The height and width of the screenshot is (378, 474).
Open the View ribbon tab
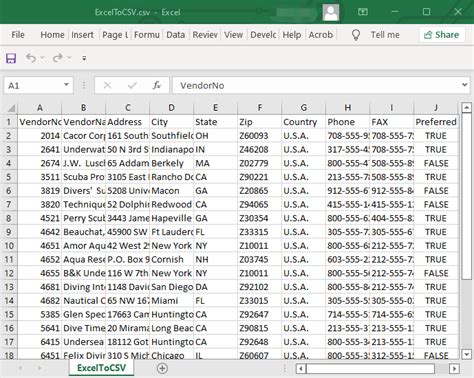click(x=233, y=35)
